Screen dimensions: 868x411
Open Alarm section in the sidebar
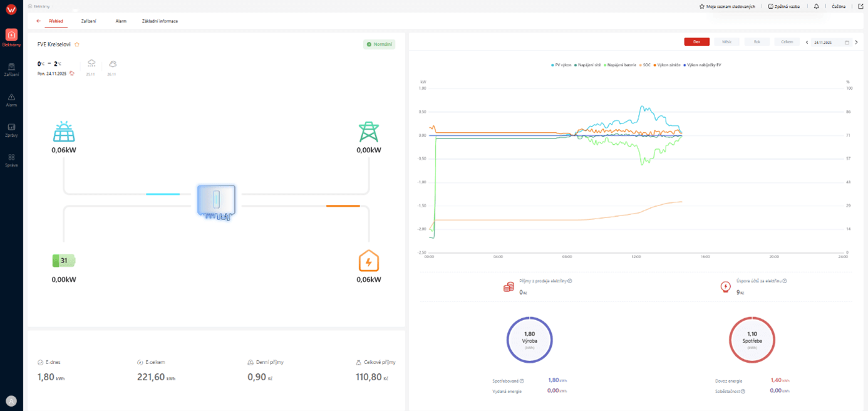[11, 100]
